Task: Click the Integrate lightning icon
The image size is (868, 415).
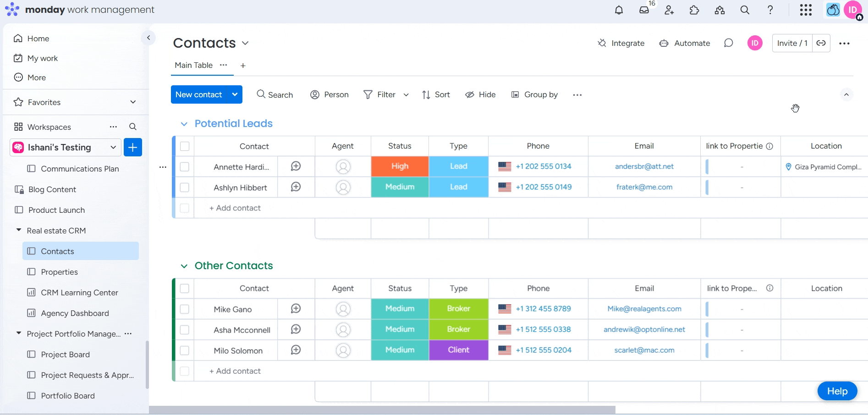Action: point(602,43)
